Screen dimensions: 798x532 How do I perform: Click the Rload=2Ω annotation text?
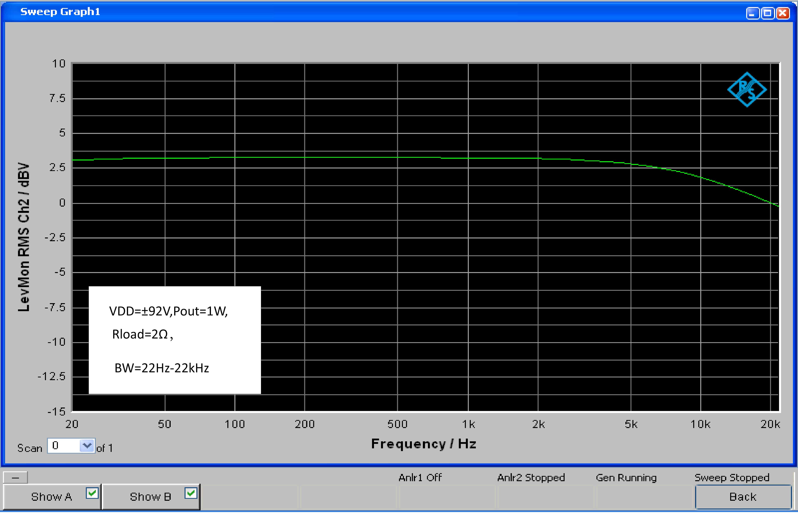pyautogui.click(x=143, y=335)
